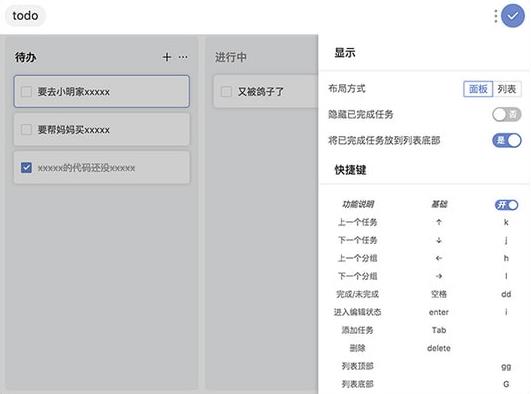Select the 要去小明家xxxxx task card
This screenshot has width=531, height=394.
tap(102, 91)
